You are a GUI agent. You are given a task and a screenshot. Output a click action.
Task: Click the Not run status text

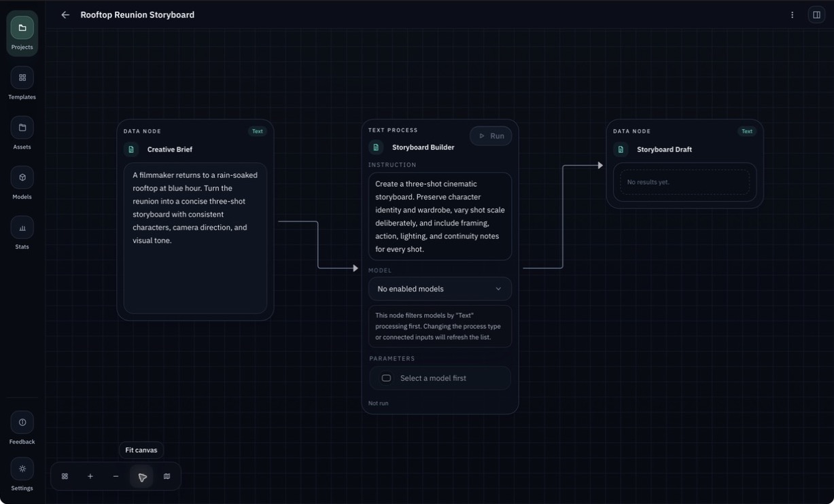379,403
